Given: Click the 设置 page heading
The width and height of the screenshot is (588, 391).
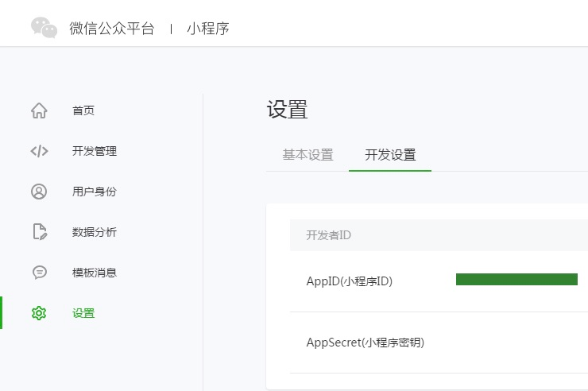Looking at the screenshot, I should 288,110.
